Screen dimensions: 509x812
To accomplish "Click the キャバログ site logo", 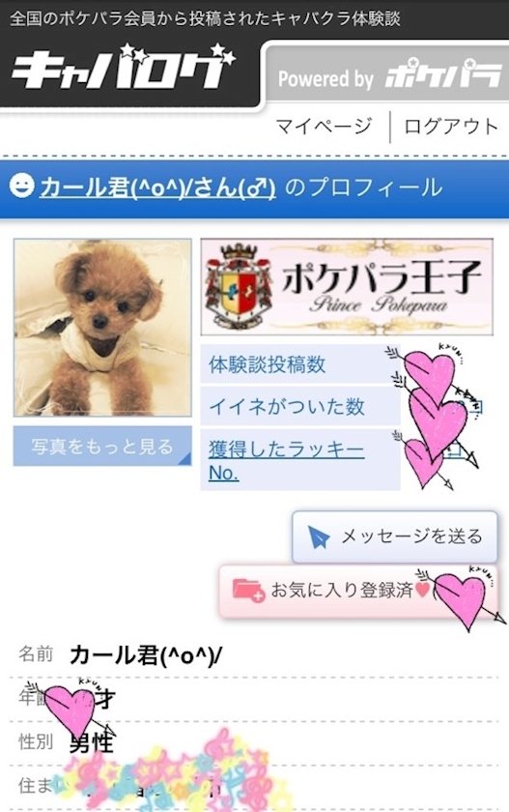I will 123,68.
